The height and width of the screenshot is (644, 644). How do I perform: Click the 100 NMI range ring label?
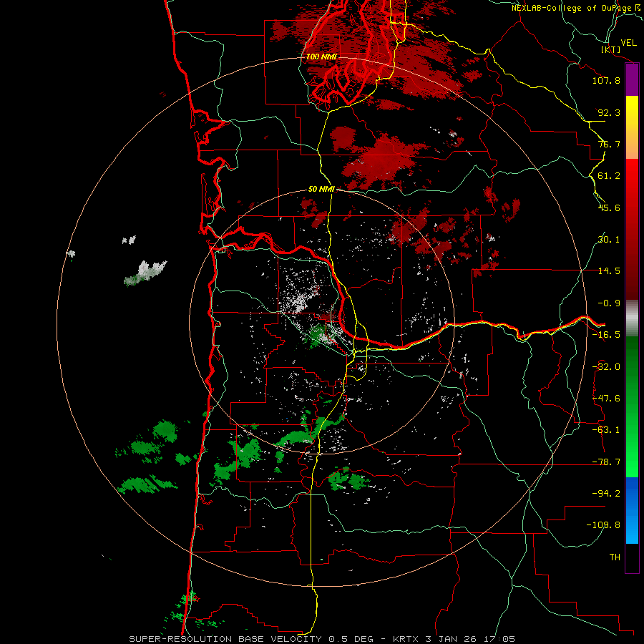pos(321,57)
